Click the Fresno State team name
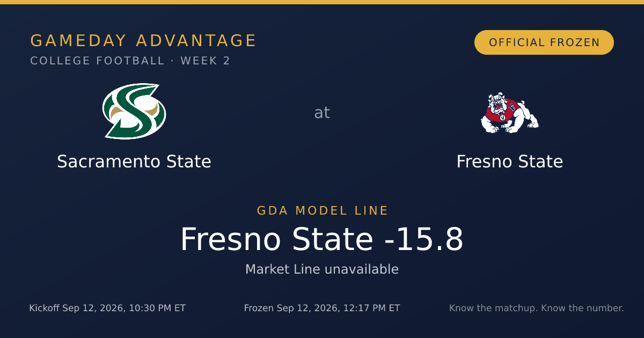644x338 pixels. coord(510,161)
